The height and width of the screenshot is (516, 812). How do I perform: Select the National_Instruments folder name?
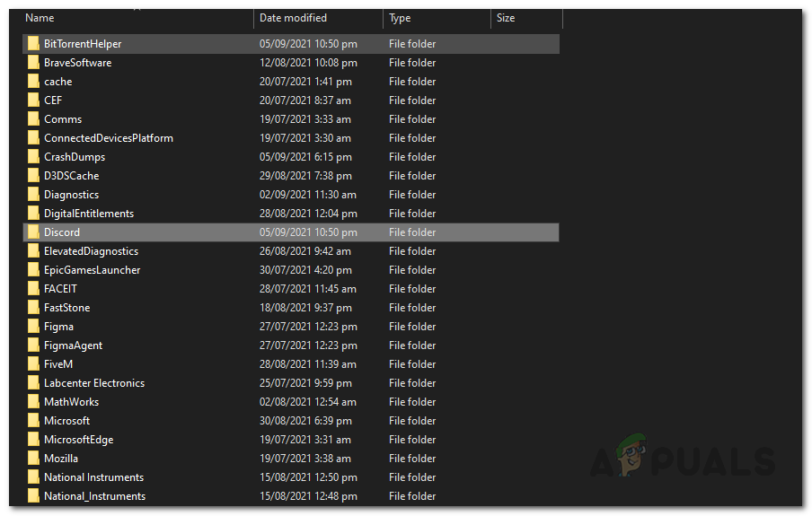pos(94,496)
